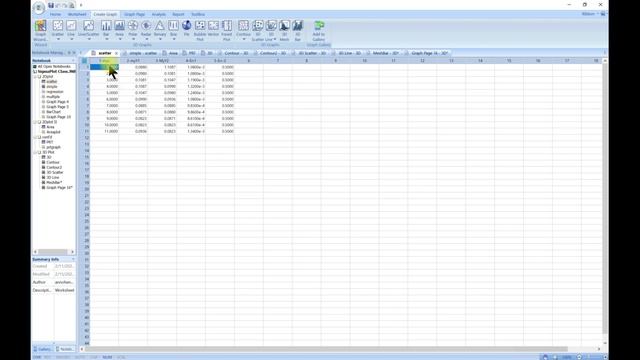This screenshot has height=360, width=640.
Task: Open the Home ribbon tab
Action: [x=55, y=14]
